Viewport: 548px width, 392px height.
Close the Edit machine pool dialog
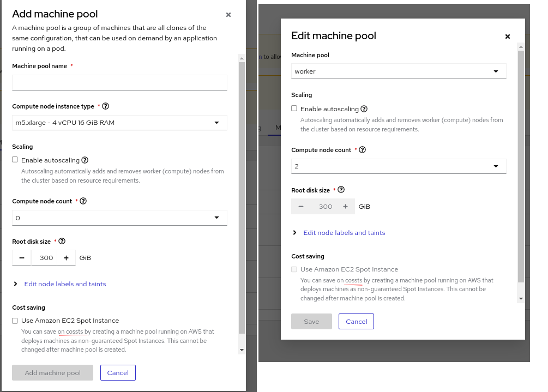(x=508, y=37)
